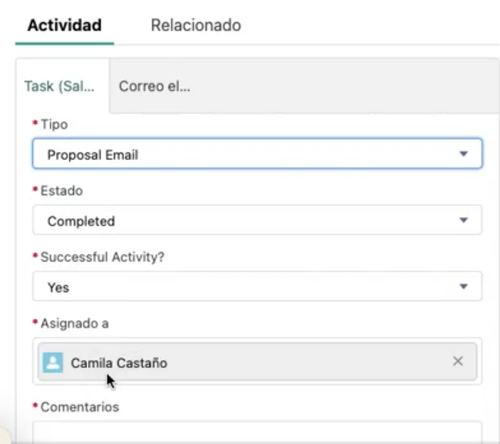
Task: Remove Camila Castaño with the X icon
Action: pos(458,361)
